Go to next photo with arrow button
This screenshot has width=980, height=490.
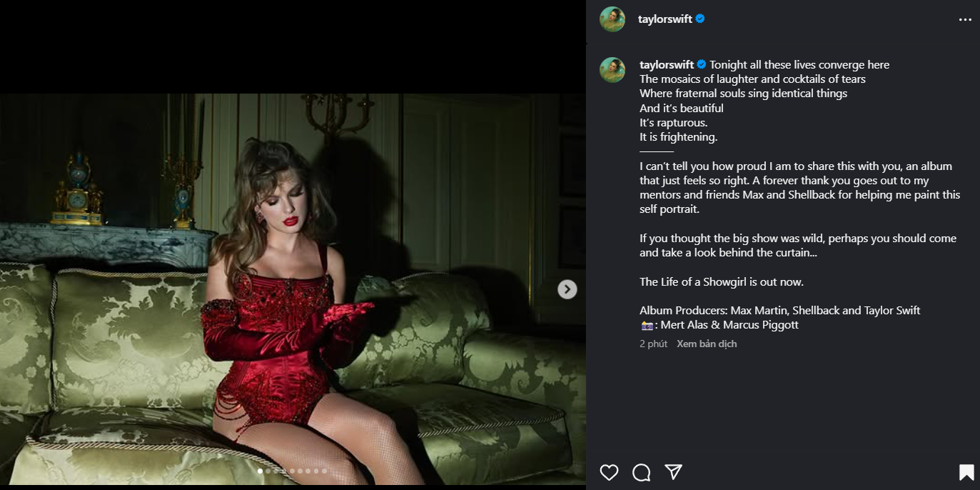click(x=567, y=289)
